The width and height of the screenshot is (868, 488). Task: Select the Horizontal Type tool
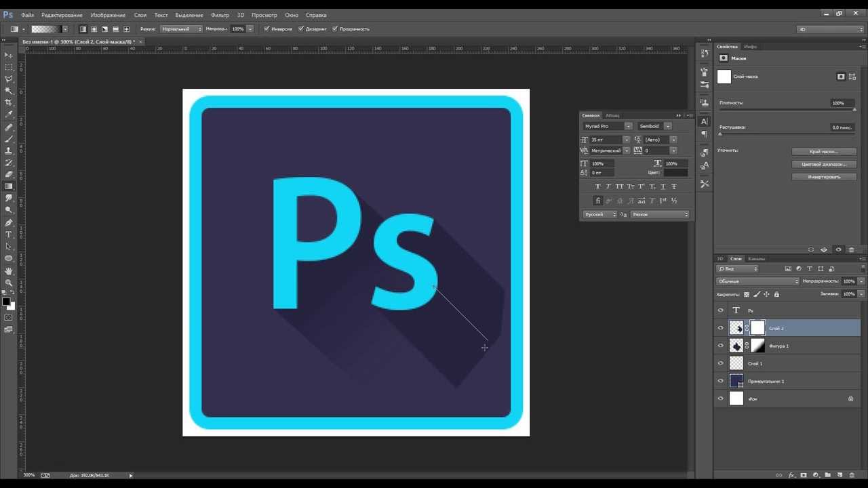(x=9, y=235)
